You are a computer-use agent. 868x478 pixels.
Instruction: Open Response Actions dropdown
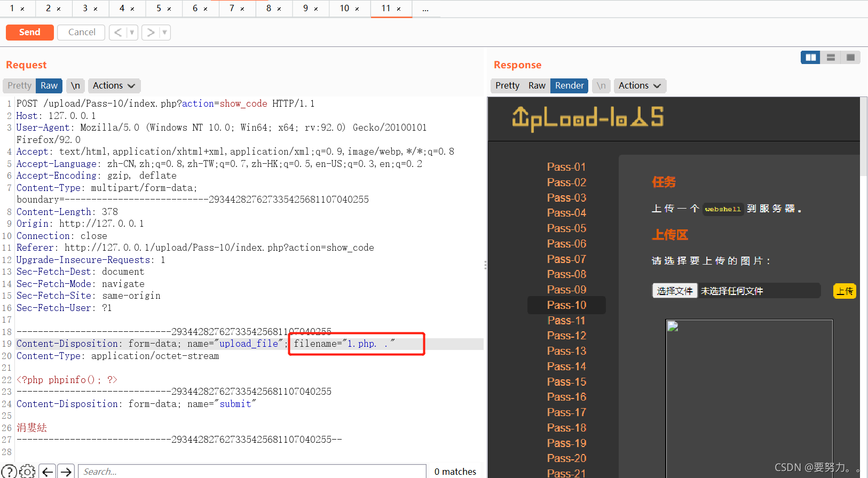640,85
